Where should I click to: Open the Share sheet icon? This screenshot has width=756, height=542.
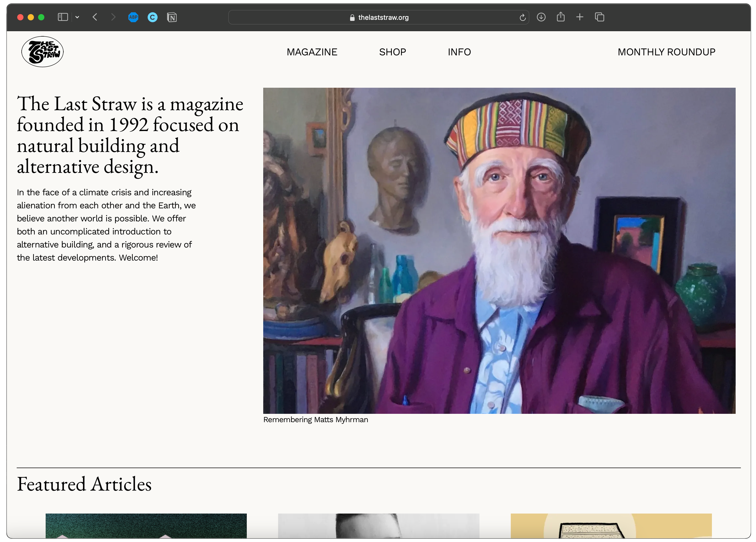pos(560,17)
